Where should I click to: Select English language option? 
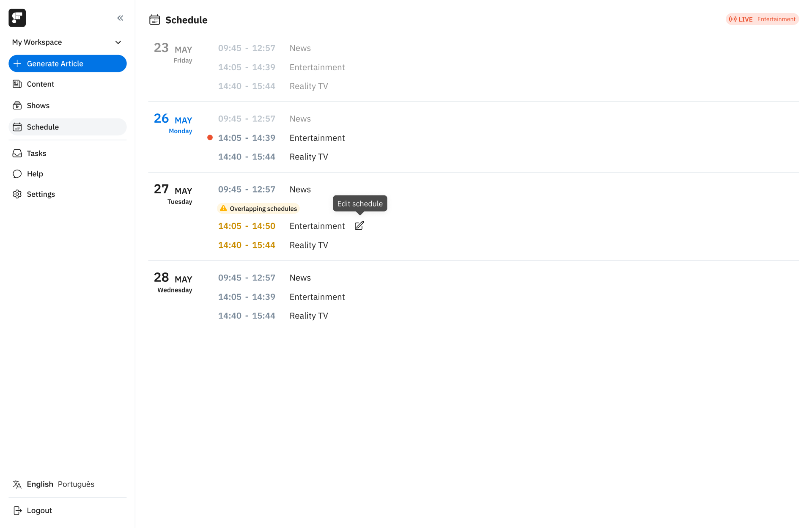tap(40, 484)
